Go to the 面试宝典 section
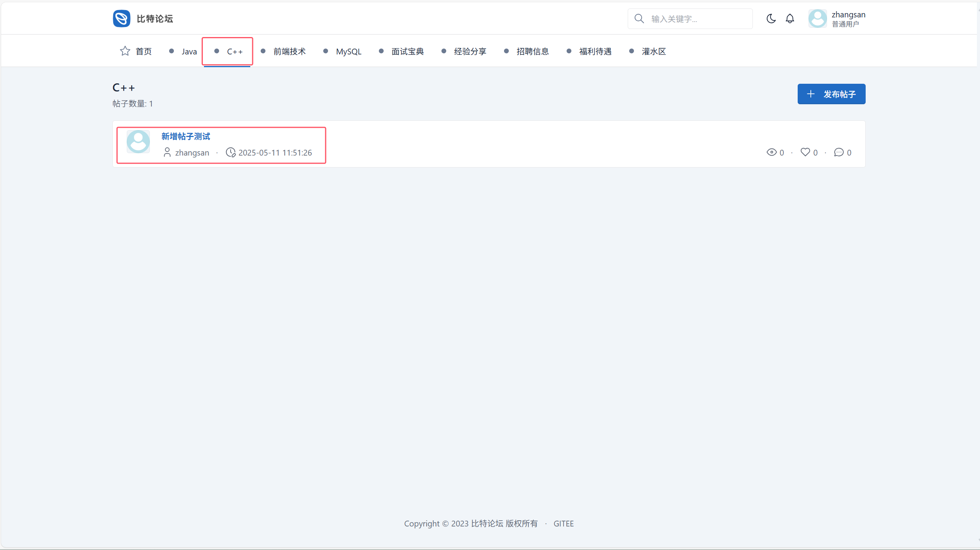This screenshot has width=980, height=550. pos(407,51)
